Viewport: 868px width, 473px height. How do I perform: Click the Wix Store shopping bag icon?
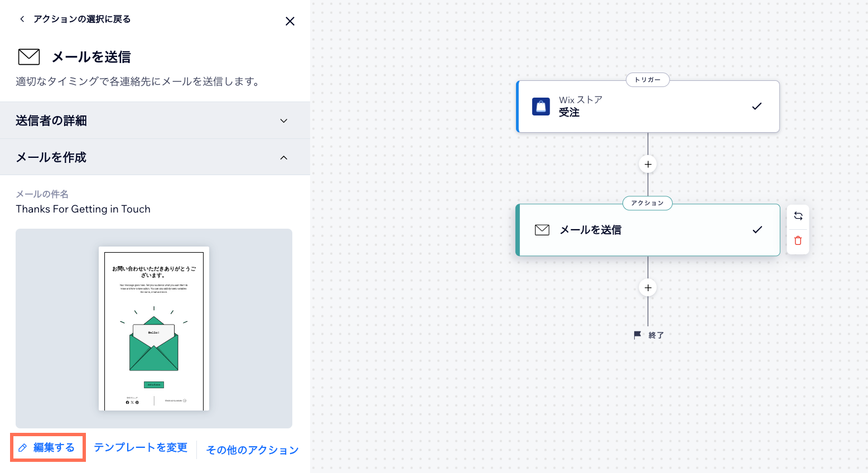tap(541, 106)
